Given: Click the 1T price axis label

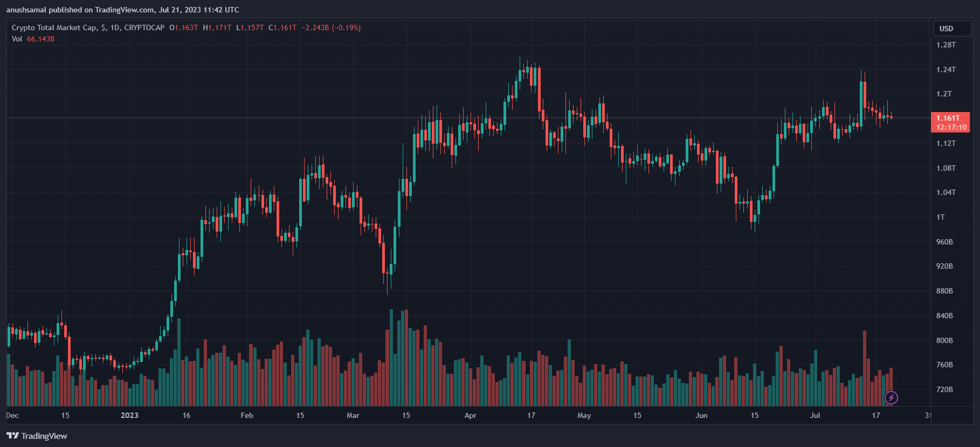Looking at the screenshot, I should pos(941,217).
